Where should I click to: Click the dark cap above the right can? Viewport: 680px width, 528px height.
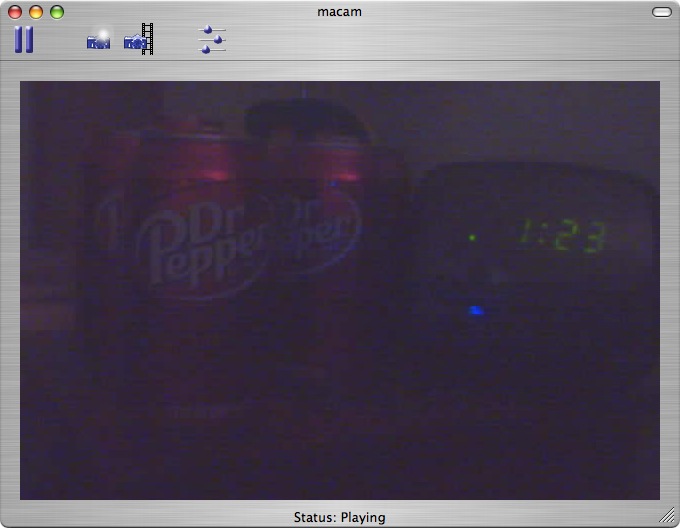point(305,118)
